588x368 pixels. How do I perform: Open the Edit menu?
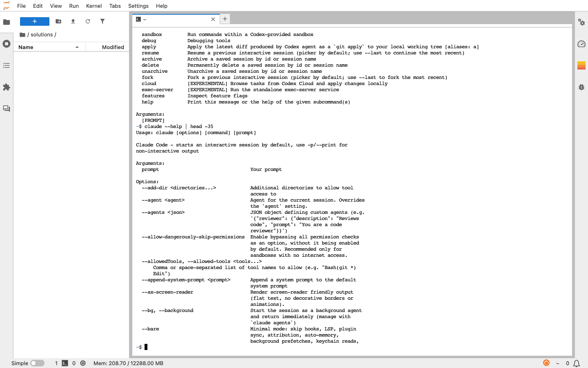[x=38, y=6]
